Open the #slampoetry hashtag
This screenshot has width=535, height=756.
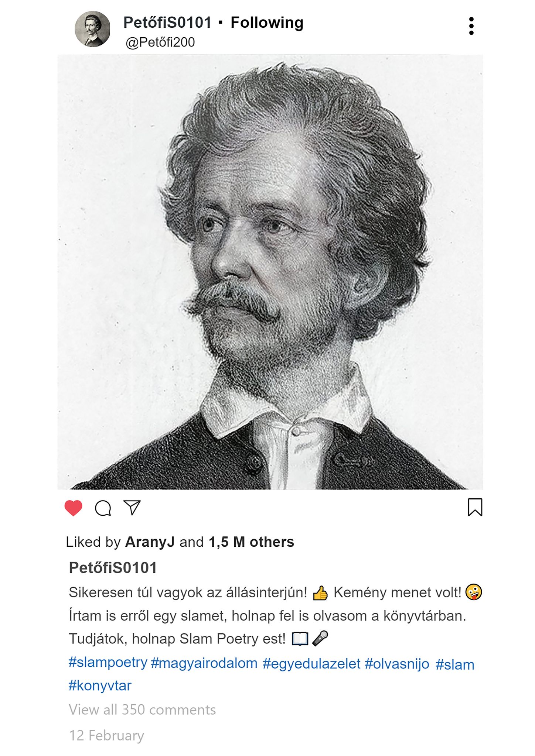108,662
